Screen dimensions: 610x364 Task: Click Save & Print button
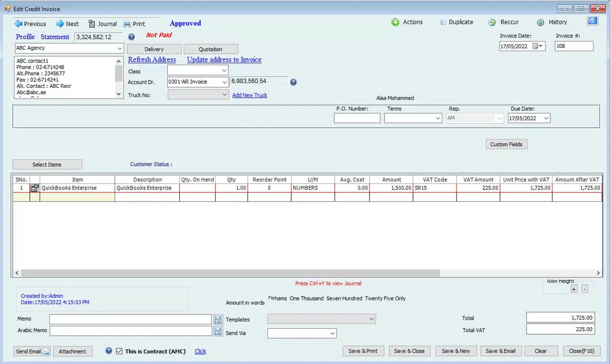click(363, 351)
